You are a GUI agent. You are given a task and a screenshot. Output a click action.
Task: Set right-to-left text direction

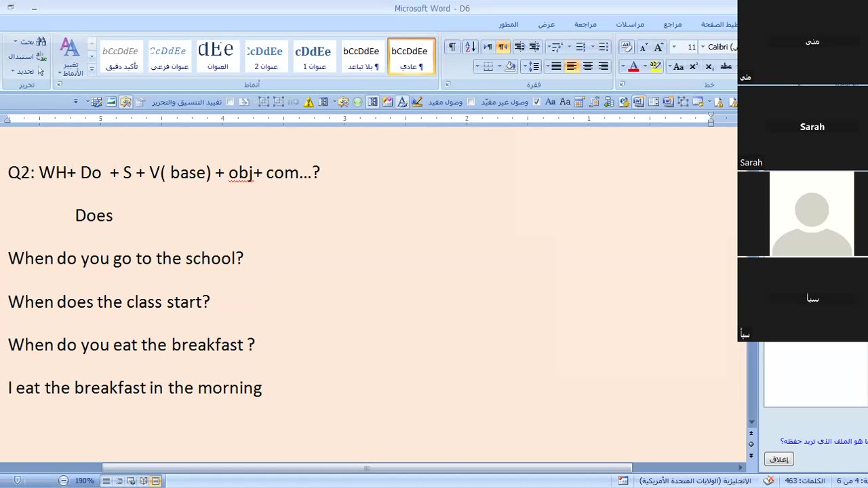pyautogui.click(x=502, y=47)
